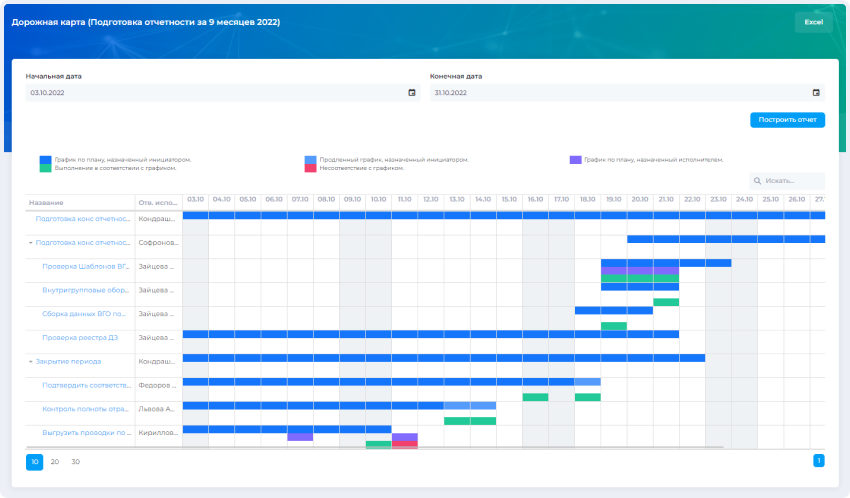Open calendar picker for Начальная дата
This screenshot has height=498, width=850.
pyautogui.click(x=412, y=93)
